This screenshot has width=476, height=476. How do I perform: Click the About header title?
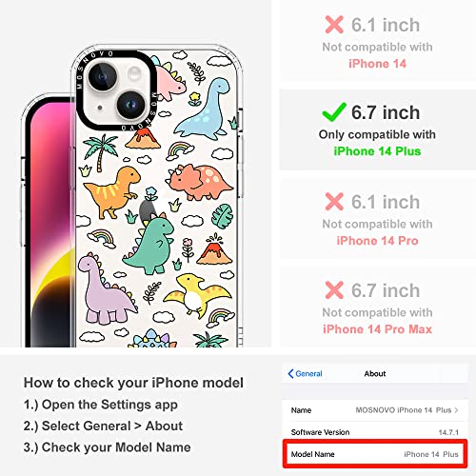[x=375, y=373]
